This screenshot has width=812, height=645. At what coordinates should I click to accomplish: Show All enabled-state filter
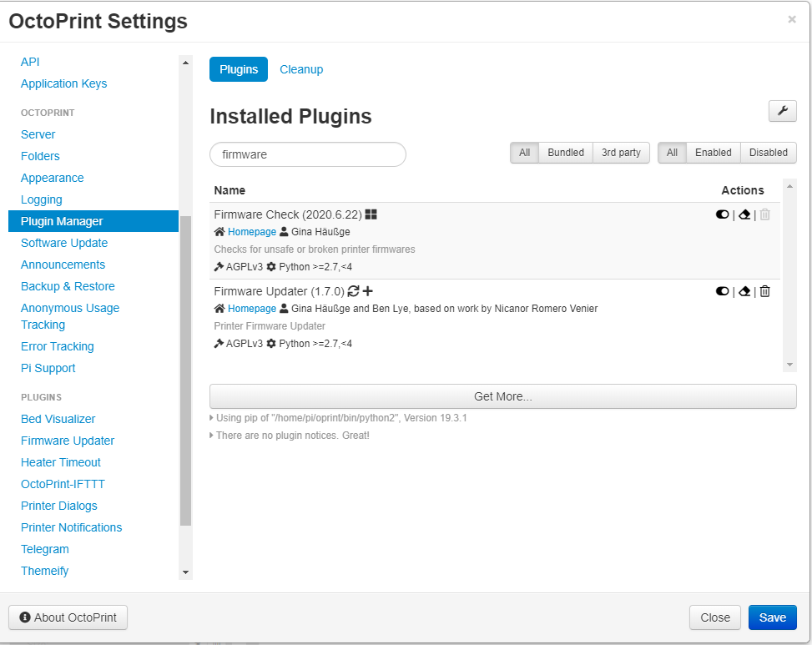[672, 153]
